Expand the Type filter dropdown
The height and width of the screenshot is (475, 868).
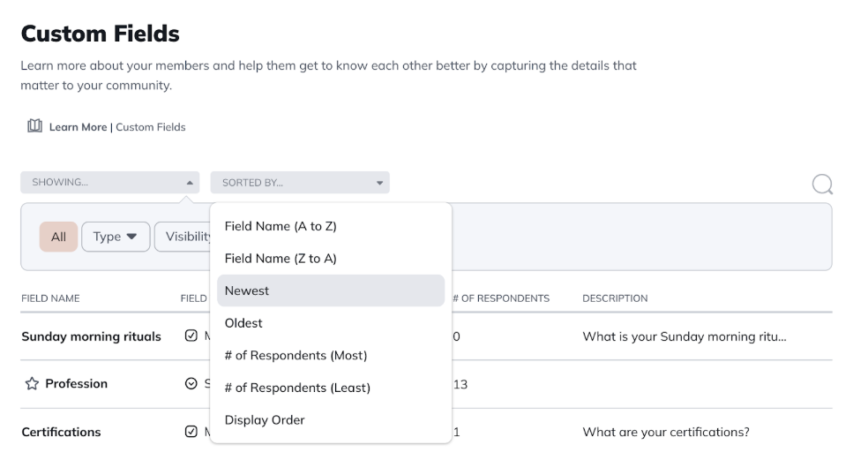click(116, 237)
